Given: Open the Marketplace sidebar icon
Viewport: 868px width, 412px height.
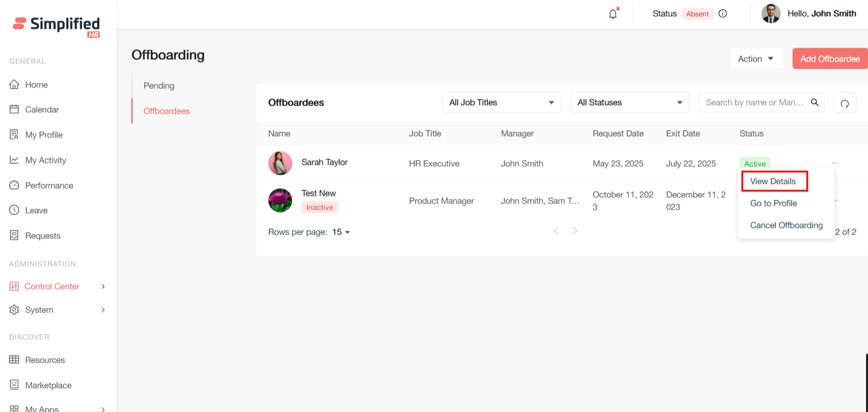Looking at the screenshot, I should pyautogui.click(x=14, y=385).
